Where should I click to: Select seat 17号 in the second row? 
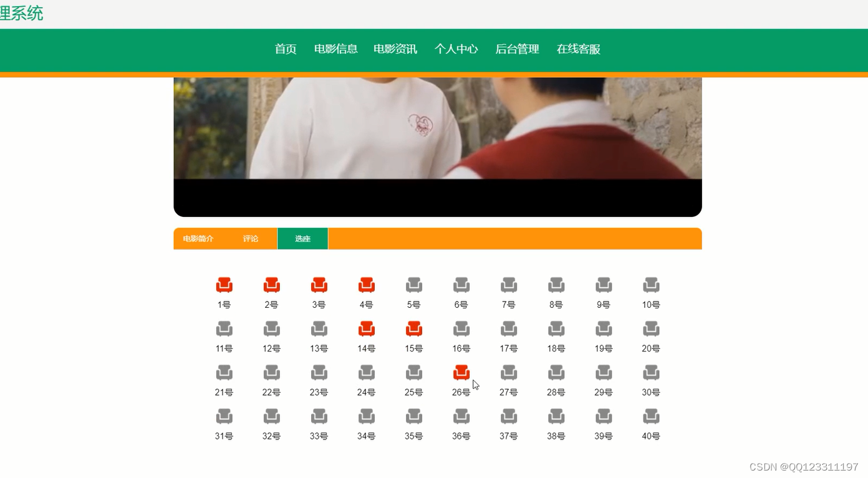509,328
